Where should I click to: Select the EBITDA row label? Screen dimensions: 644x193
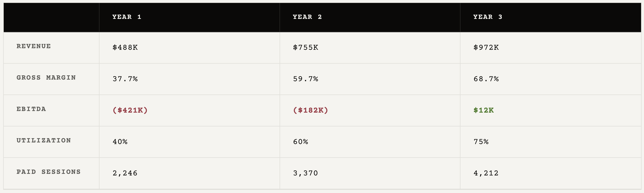click(x=31, y=109)
